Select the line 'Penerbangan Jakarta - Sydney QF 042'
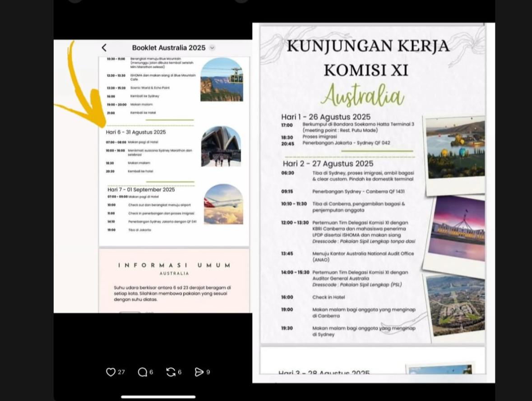Viewport: 532px width, 401px height. click(347, 143)
